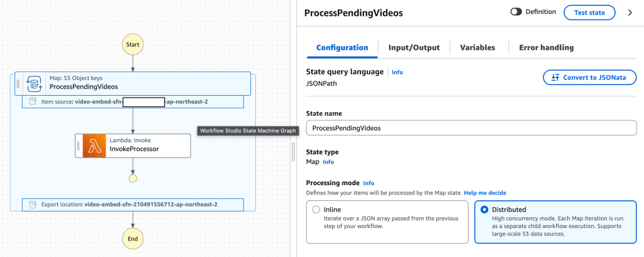644x257 pixels.
Task: Click the Item source bucket icon
Action: coord(32,102)
